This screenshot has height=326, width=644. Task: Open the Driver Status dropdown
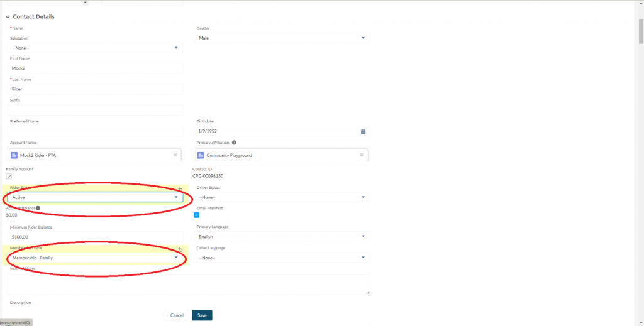[x=282, y=197]
